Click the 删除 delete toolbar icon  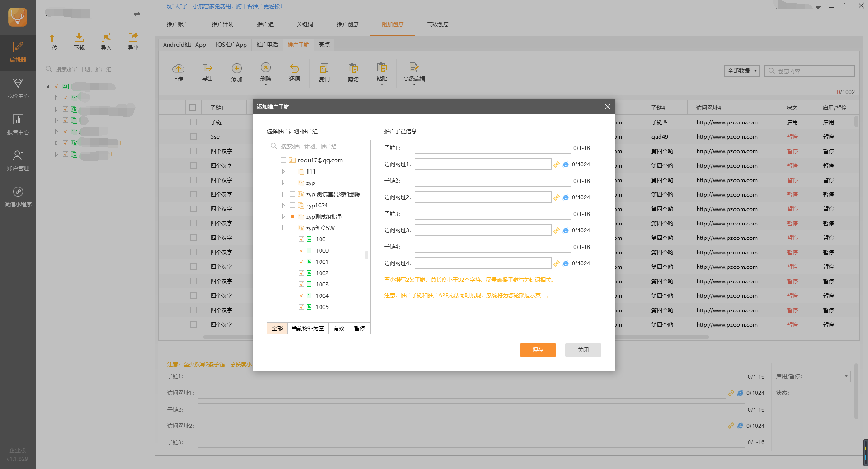click(266, 72)
